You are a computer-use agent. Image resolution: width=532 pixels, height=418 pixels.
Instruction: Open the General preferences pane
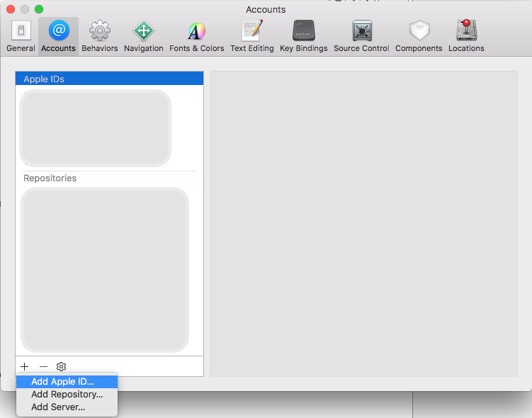(x=21, y=36)
